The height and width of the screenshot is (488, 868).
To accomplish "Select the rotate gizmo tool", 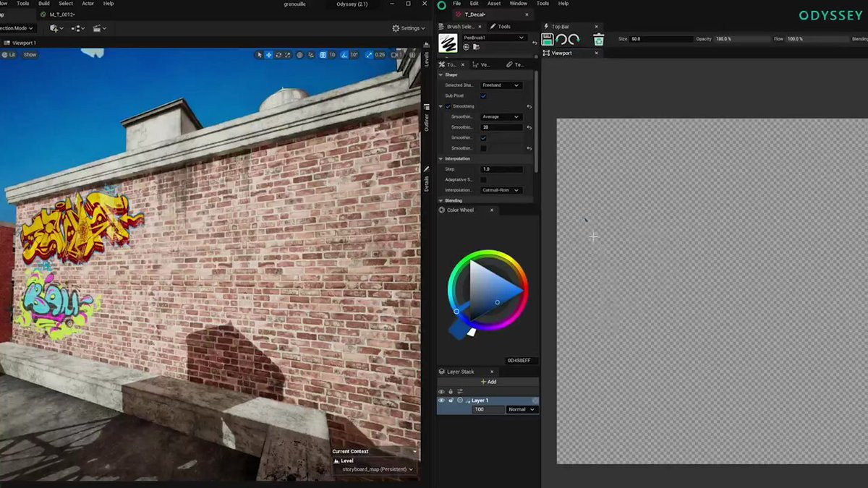I will coord(278,55).
